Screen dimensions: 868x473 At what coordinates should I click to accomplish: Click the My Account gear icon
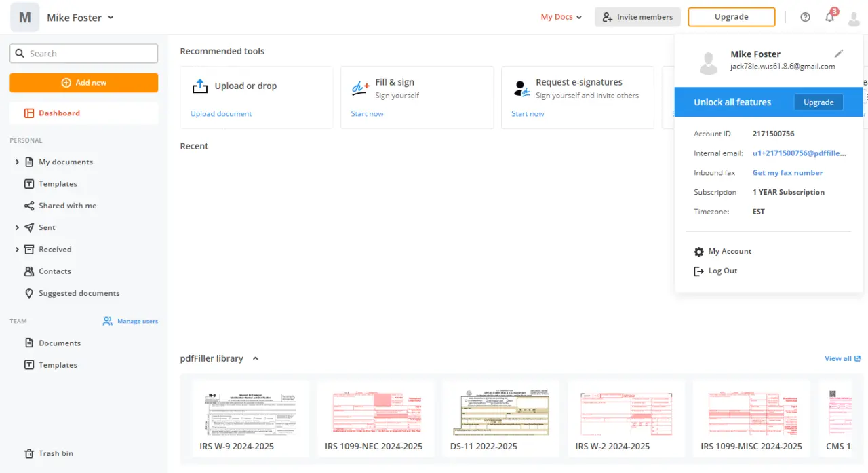click(699, 252)
